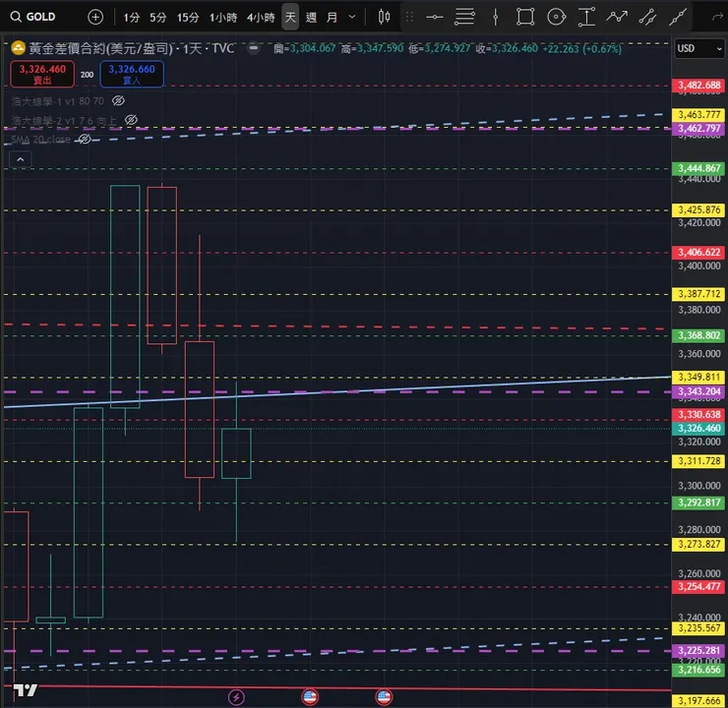Switch to 5分 timeframe

point(157,18)
